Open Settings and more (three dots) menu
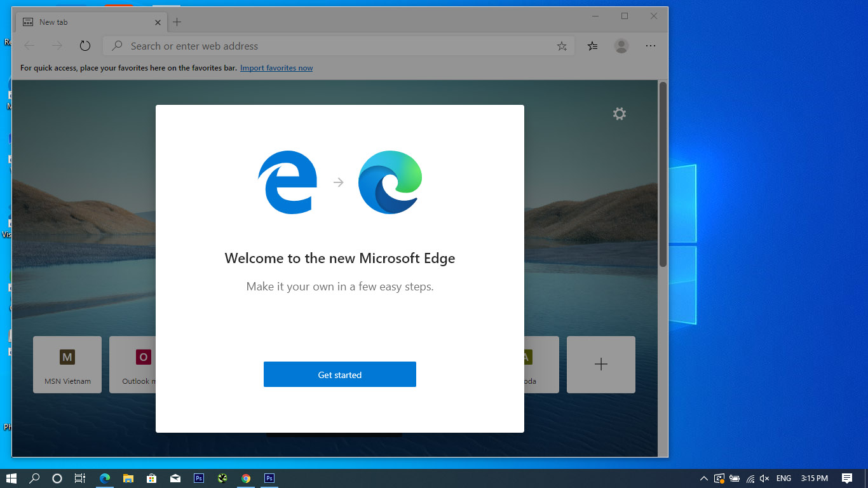 click(651, 46)
